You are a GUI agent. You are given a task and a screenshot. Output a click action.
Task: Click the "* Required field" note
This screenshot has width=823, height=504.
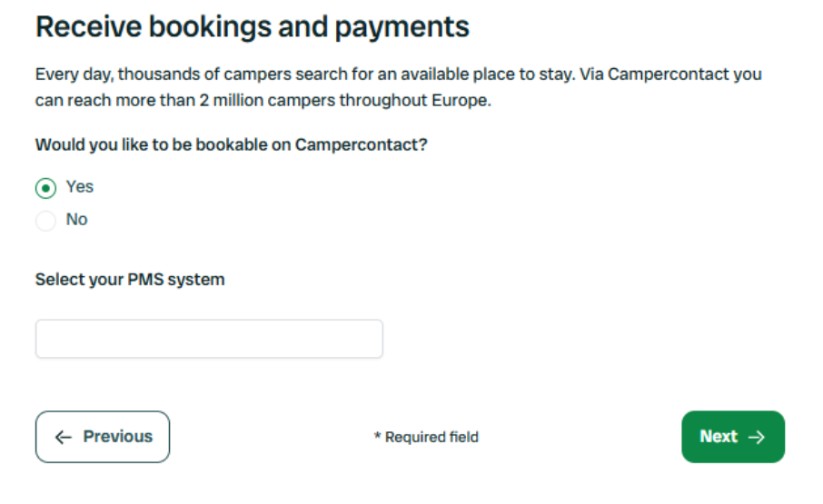(x=426, y=438)
